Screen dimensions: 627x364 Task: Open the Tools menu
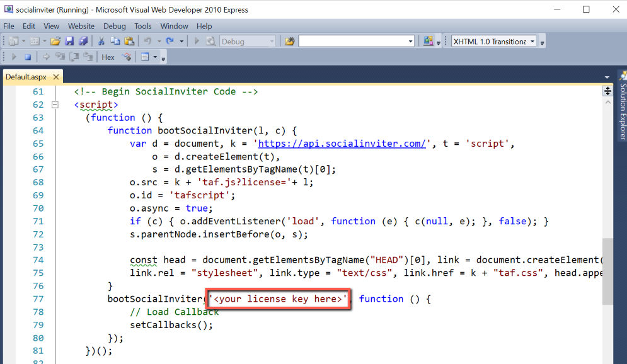(x=143, y=26)
